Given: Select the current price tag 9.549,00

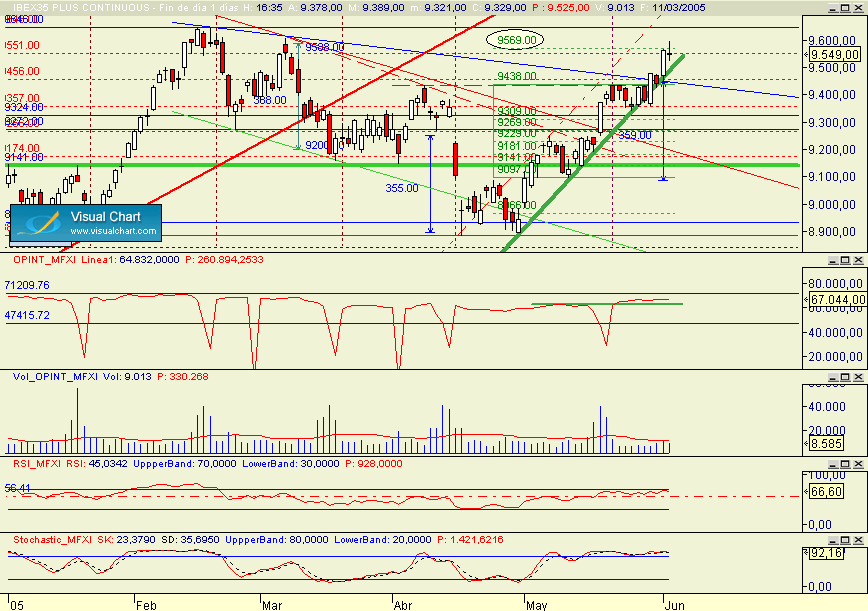Looking at the screenshot, I should (x=834, y=55).
